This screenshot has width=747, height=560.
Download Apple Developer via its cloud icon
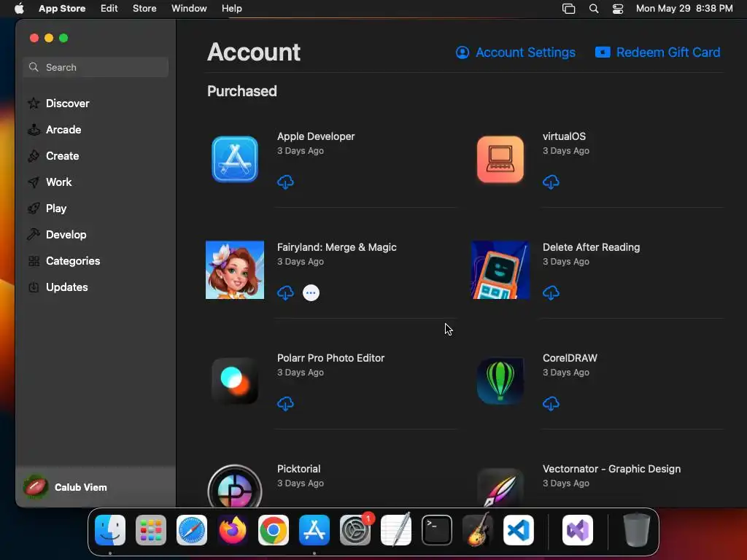(x=285, y=182)
